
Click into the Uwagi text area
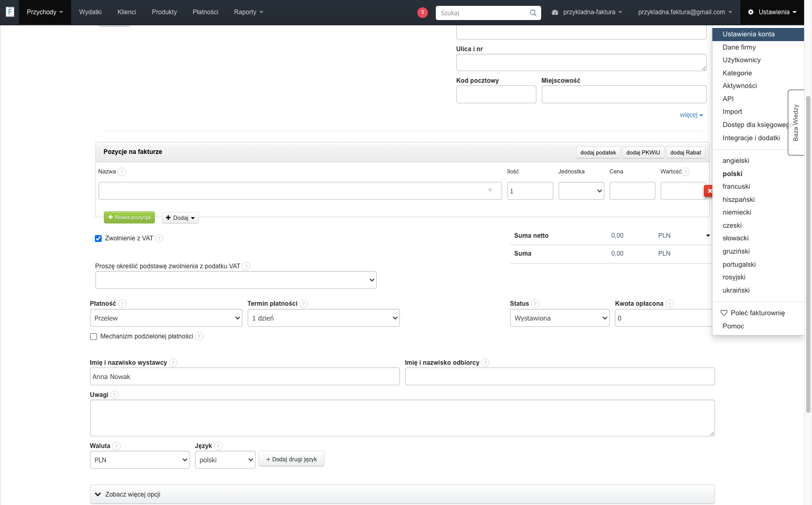click(x=402, y=418)
